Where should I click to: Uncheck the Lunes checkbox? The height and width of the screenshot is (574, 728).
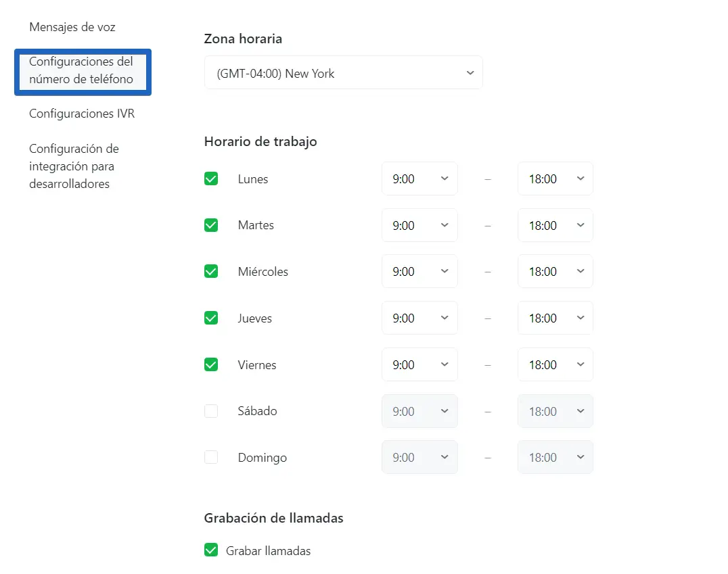[x=211, y=179]
